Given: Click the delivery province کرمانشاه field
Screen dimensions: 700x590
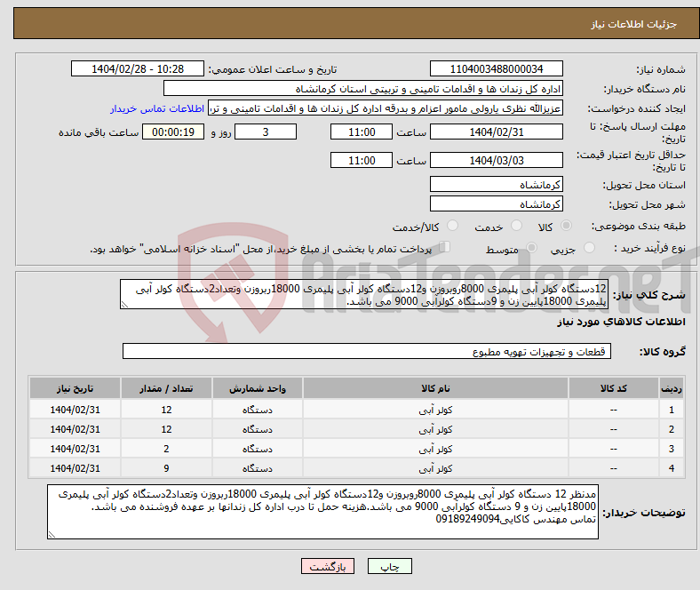Looking at the screenshot, I should (x=496, y=184).
